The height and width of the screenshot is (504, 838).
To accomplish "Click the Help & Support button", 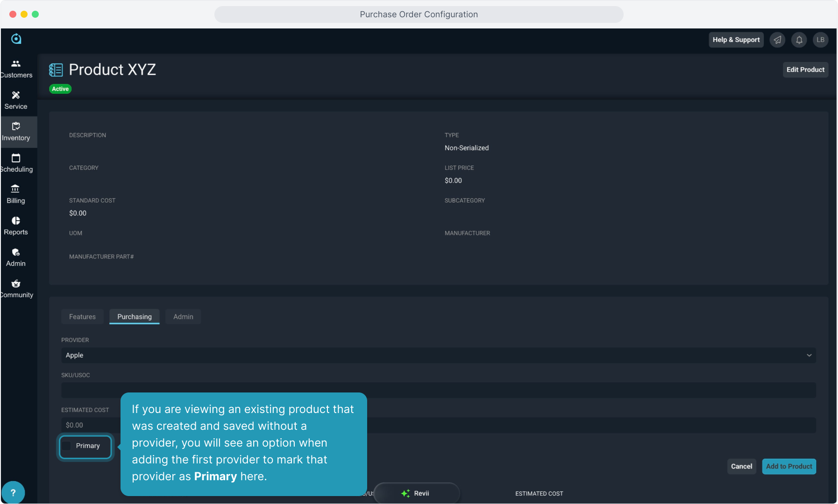I will point(736,40).
